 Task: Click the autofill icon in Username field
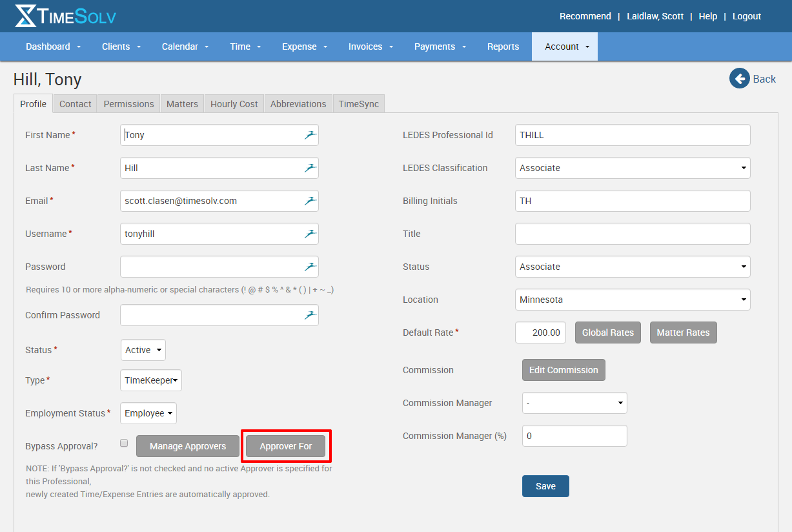(310, 234)
